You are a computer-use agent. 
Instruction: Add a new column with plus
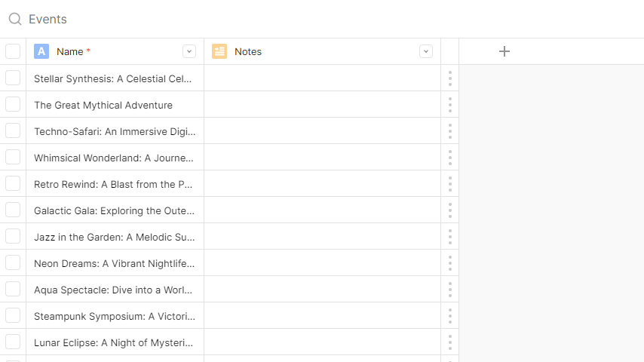tap(504, 51)
